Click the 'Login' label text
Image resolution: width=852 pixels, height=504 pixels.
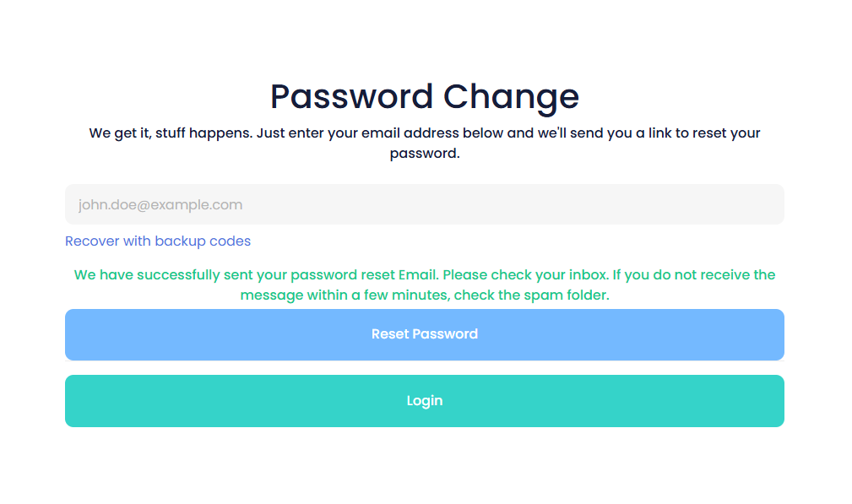pos(424,401)
